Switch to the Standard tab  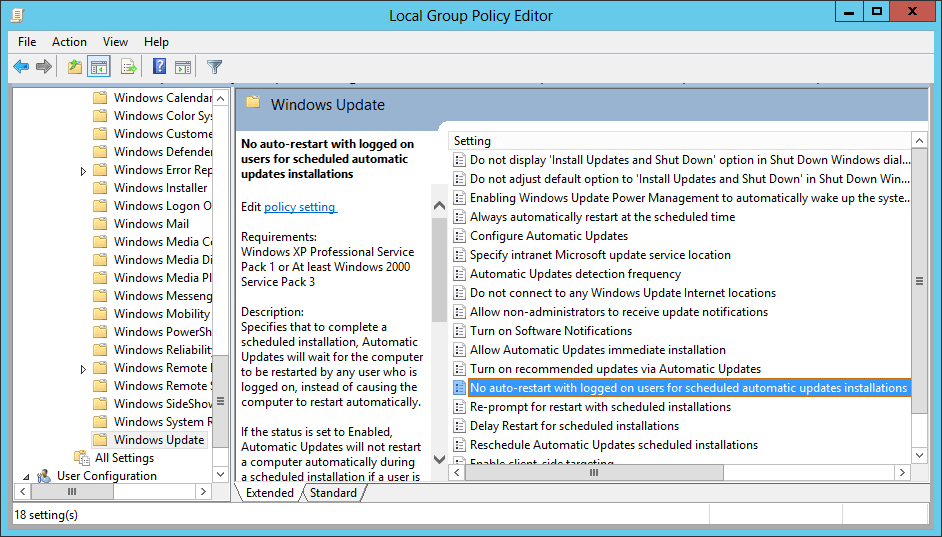(x=333, y=493)
